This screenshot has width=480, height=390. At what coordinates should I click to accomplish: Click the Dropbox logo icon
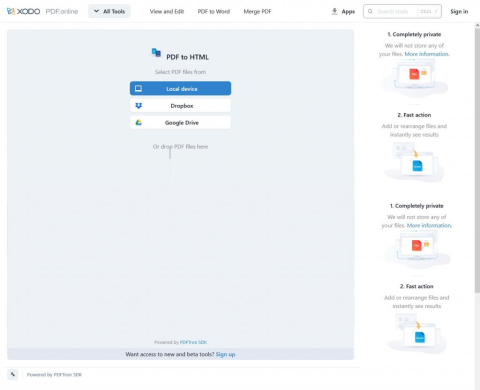tap(138, 106)
